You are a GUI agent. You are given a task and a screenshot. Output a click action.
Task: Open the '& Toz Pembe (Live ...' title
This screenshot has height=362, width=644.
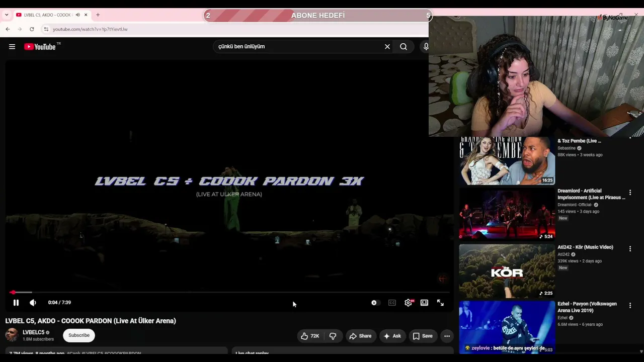click(x=579, y=141)
